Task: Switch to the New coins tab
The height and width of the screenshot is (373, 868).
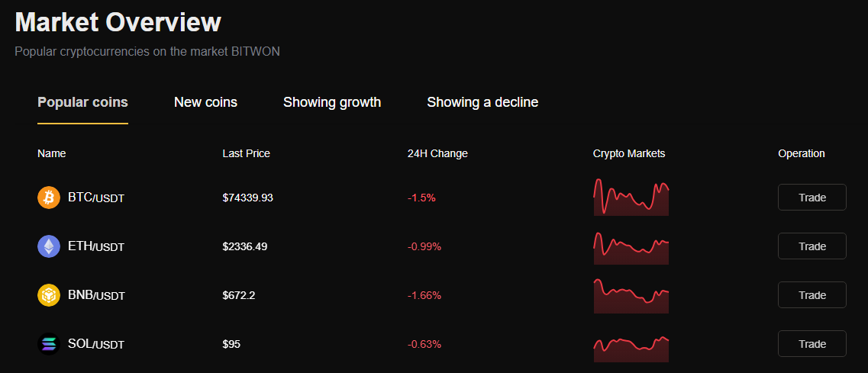Action: coord(205,102)
